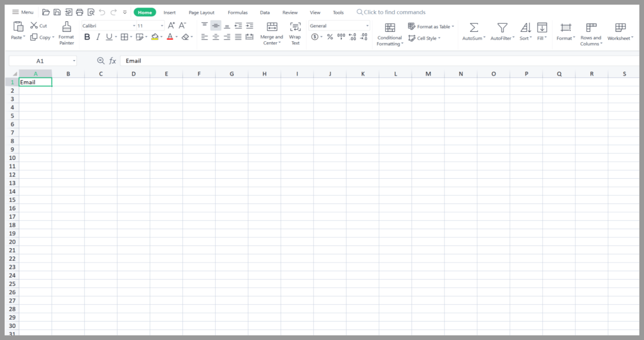The height and width of the screenshot is (340, 644).
Task: Click the Print icon in quick access toolbar
Action: pos(80,12)
